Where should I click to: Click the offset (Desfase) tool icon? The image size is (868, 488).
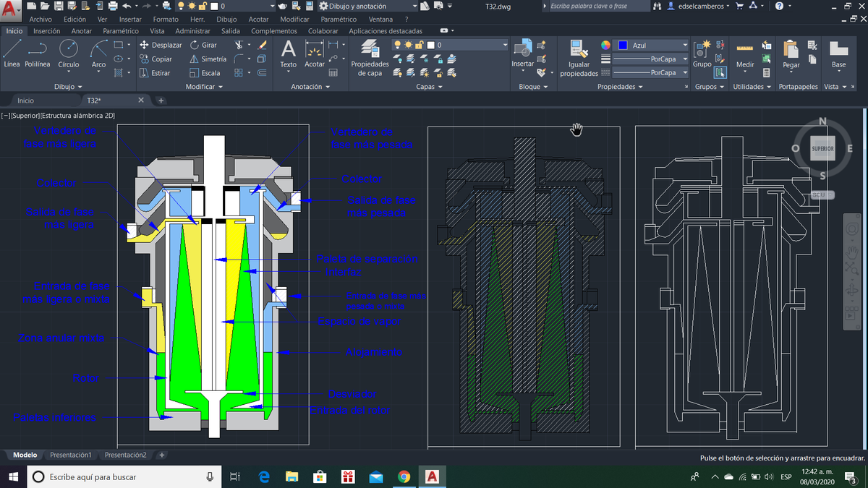click(x=262, y=73)
